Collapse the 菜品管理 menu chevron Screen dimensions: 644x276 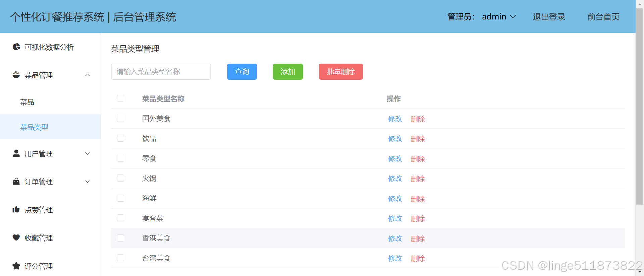88,75
